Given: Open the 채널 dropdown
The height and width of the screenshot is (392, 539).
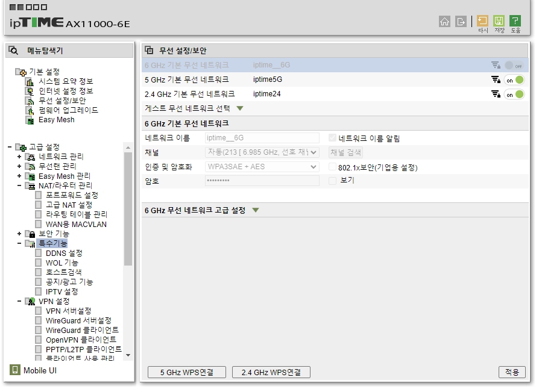Looking at the screenshot, I should [x=262, y=152].
